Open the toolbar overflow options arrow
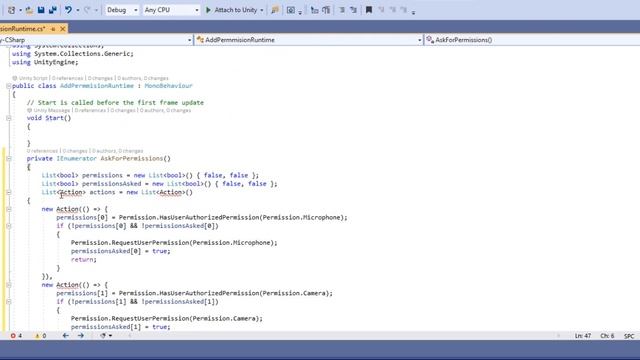Screen dimensions: 640x360 pos(413,13)
